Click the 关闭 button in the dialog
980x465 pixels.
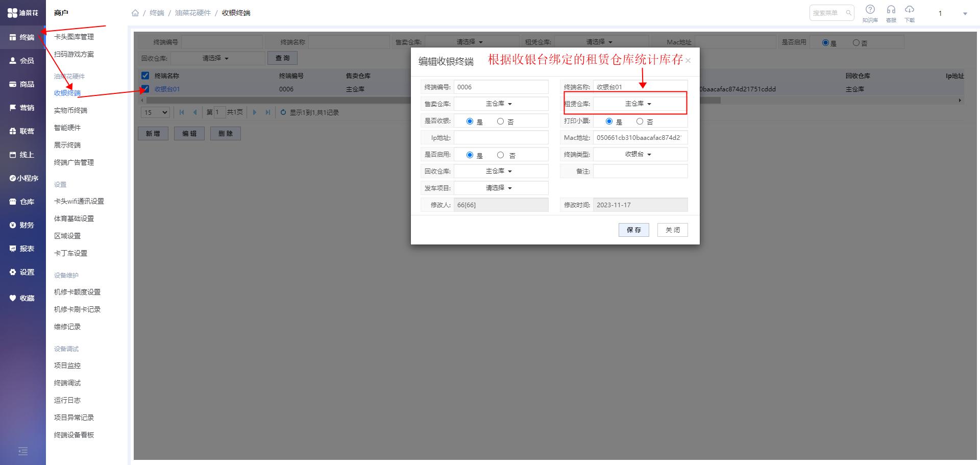[x=672, y=230]
